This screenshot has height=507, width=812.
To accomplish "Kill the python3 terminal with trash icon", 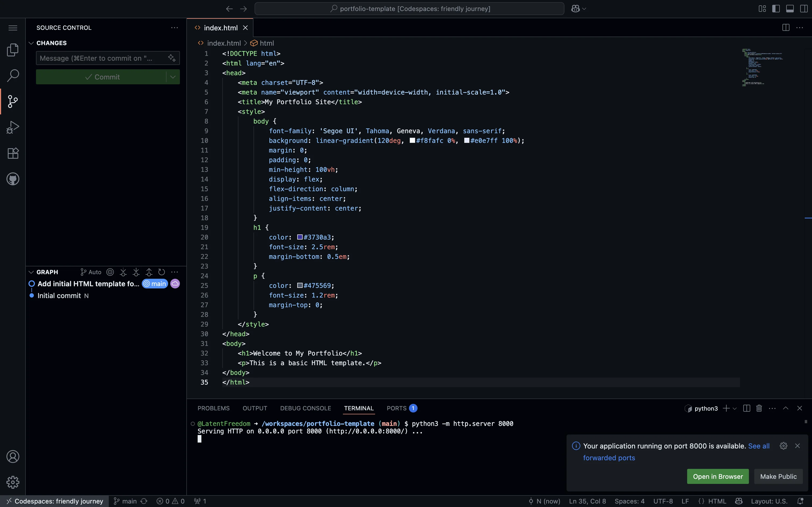I will point(759,408).
